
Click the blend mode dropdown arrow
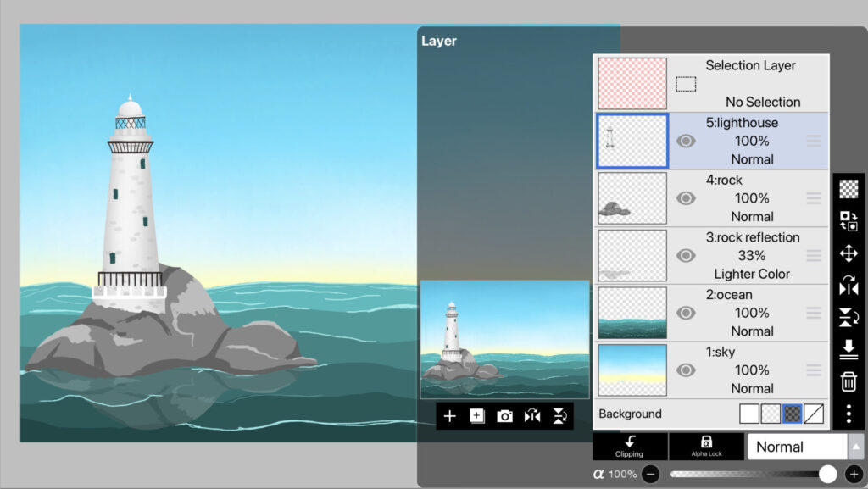click(x=855, y=447)
